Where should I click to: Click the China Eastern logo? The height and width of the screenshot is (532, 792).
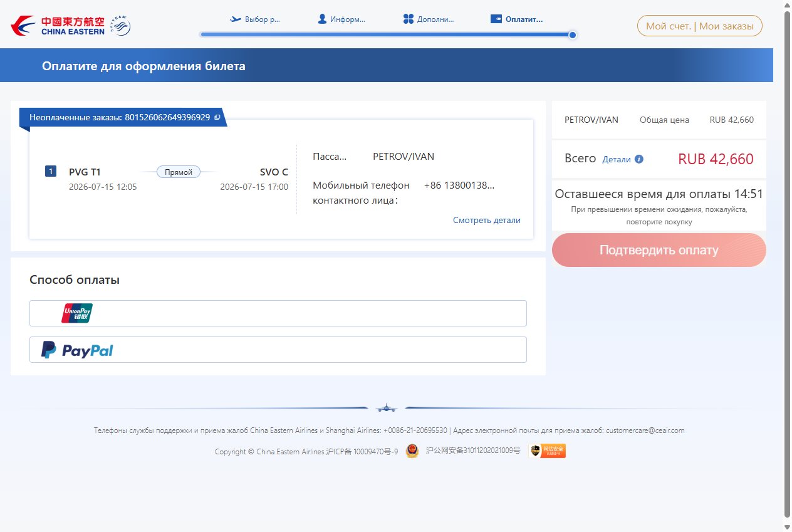pos(58,26)
